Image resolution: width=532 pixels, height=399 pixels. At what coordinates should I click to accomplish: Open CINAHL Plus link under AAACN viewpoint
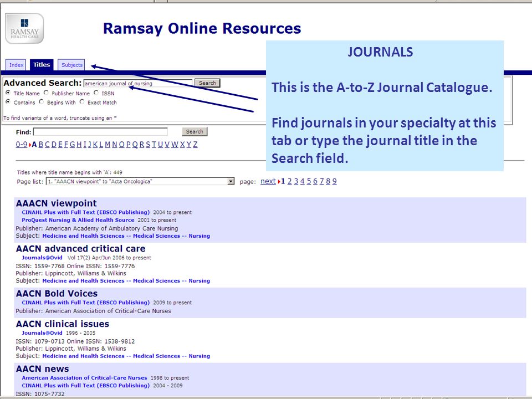click(x=85, y=212)
